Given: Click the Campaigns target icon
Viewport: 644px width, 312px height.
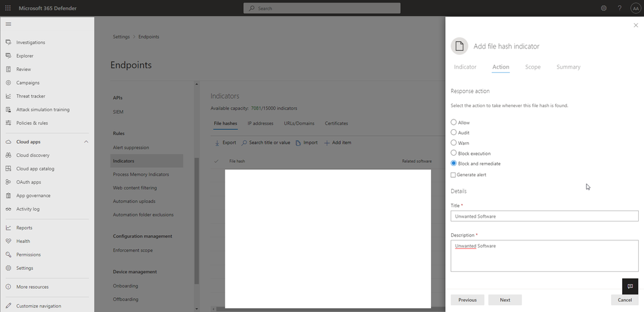Looking at the screenshot, I should [8, 83].
